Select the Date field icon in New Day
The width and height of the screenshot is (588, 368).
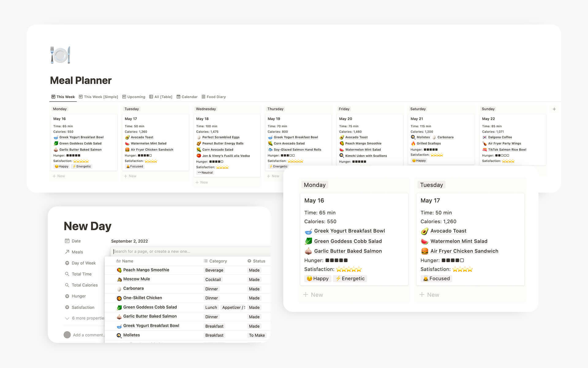point(66,241)
